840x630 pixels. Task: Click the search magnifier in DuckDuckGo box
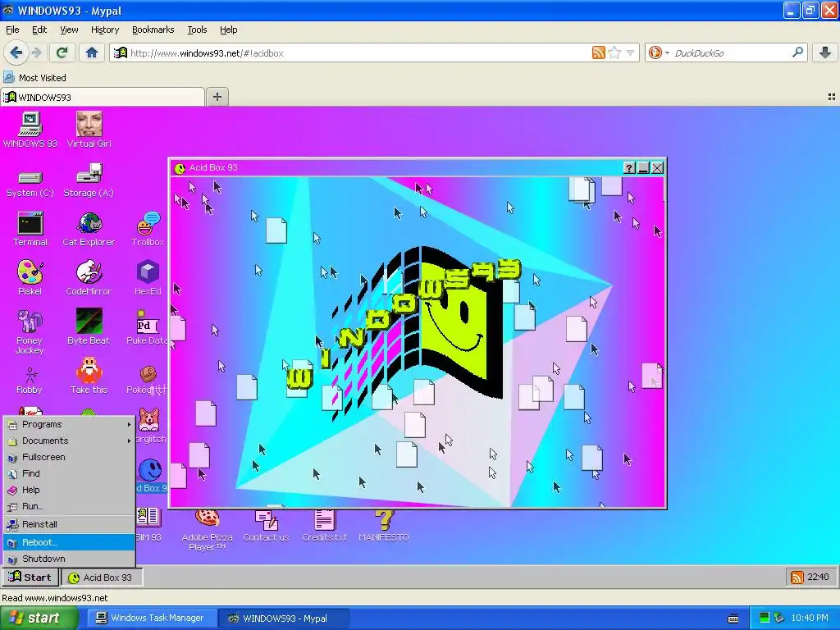coord(797,52)
